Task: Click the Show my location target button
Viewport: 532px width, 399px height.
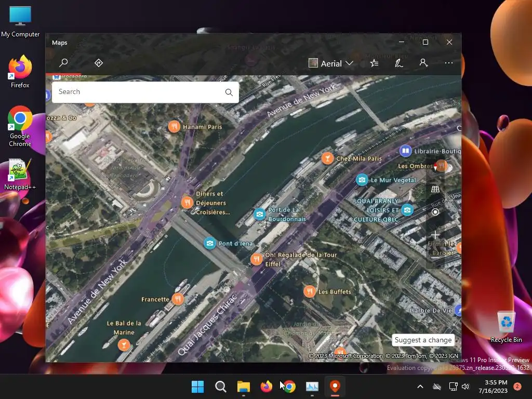Action: [435, 212]
